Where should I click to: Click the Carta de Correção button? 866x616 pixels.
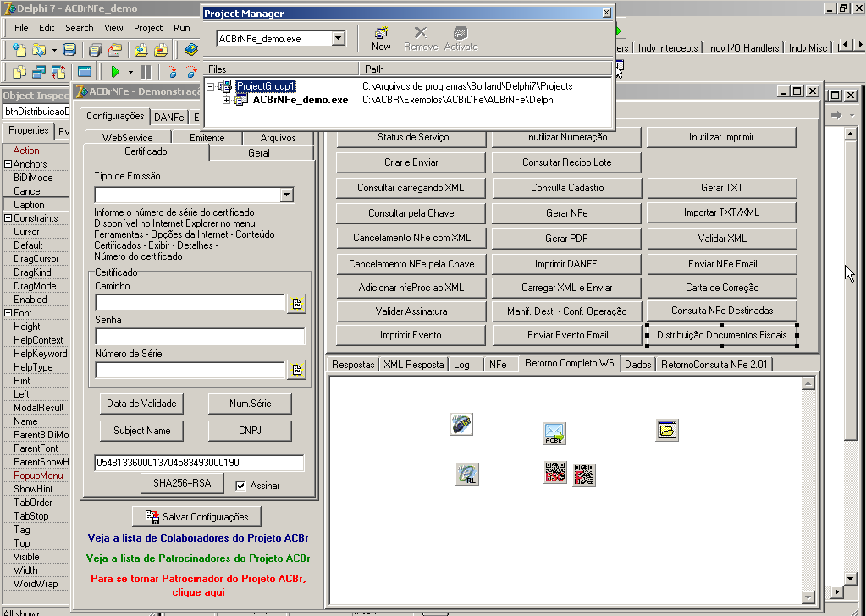click(722, 288)
